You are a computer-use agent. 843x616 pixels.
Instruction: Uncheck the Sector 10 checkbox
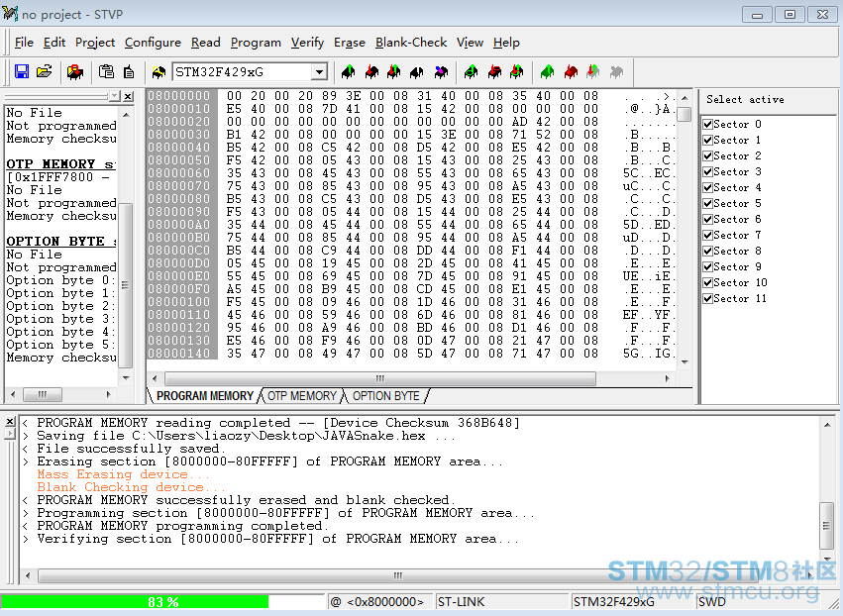coord(708,282)
